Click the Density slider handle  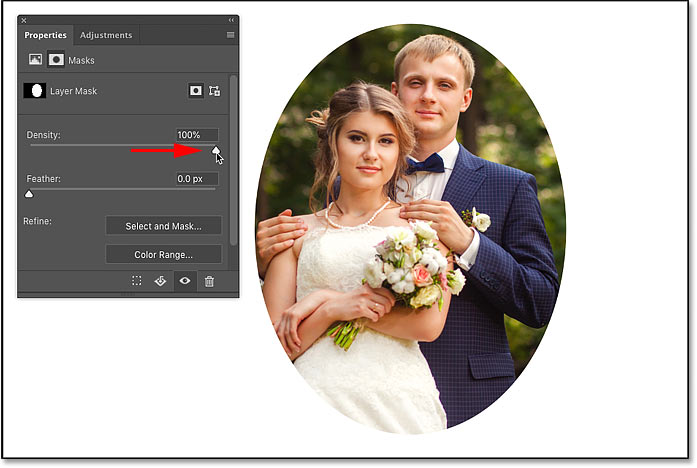click(x=215, y=150)
